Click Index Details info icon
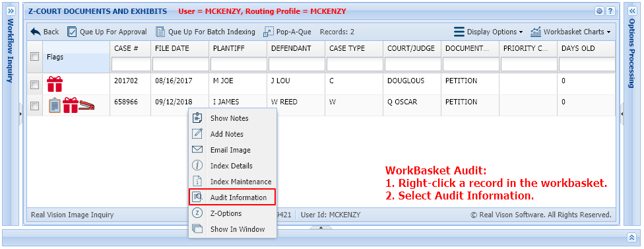 pos(197,166)
